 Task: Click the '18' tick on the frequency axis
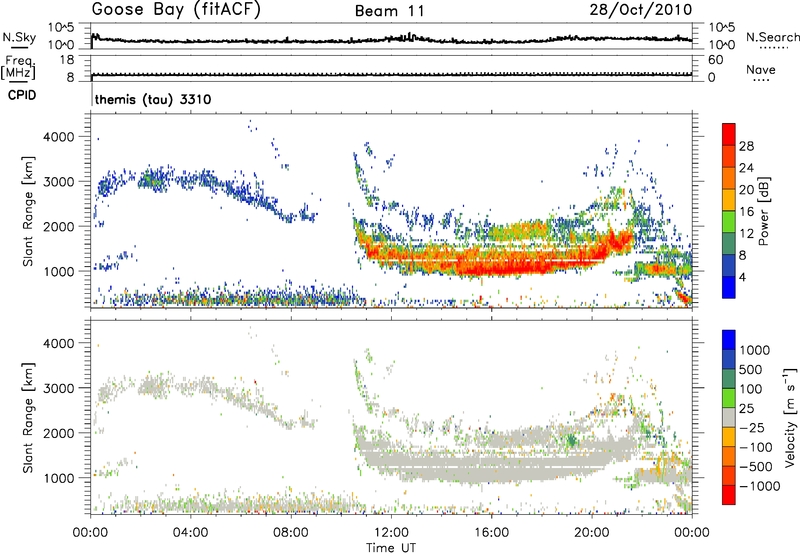pyautogui.click(x=67, y=60)
